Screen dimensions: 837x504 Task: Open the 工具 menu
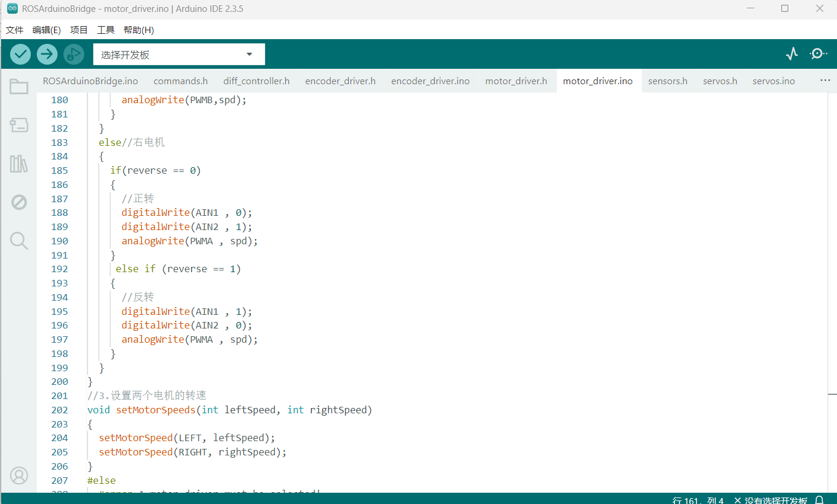coord(106,30)
